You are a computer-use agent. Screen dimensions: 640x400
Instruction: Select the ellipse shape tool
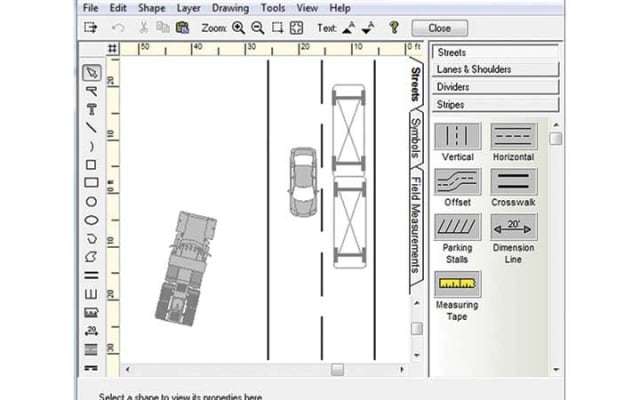(x=91, y=219)
